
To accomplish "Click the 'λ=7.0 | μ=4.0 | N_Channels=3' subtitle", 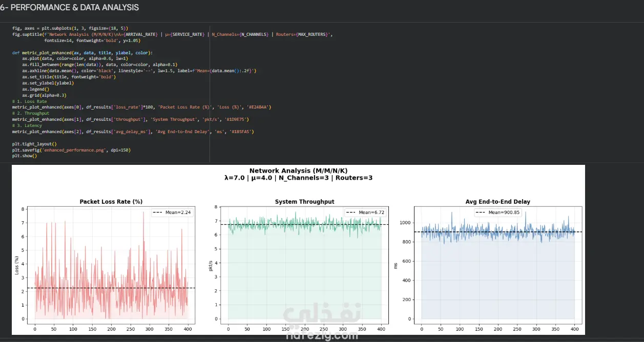I will coord(298,178).
